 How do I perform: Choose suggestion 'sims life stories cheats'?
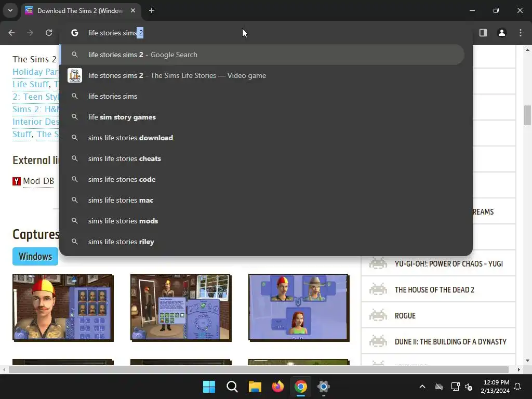[262, 158]
